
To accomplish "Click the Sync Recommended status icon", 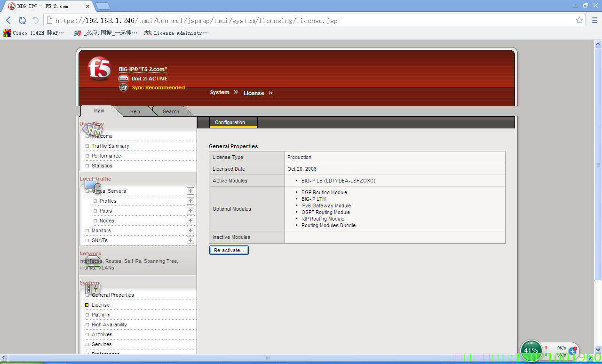I will click(x=123, y=87).
